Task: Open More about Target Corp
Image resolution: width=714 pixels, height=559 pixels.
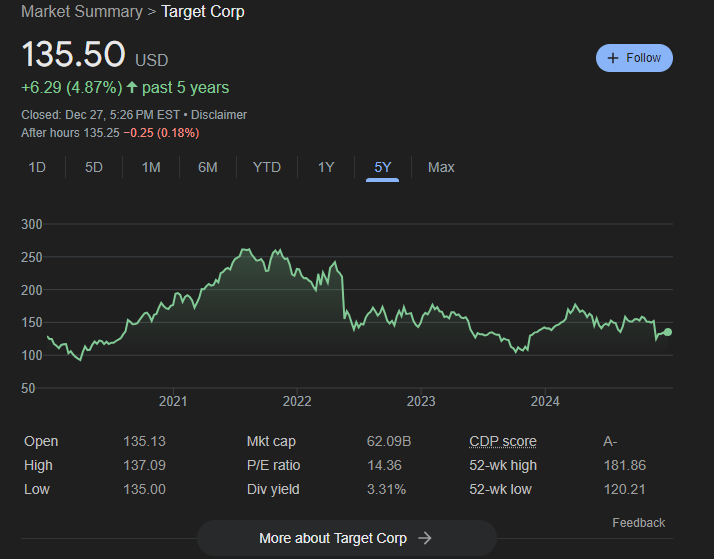Action: tap(347, 538)
